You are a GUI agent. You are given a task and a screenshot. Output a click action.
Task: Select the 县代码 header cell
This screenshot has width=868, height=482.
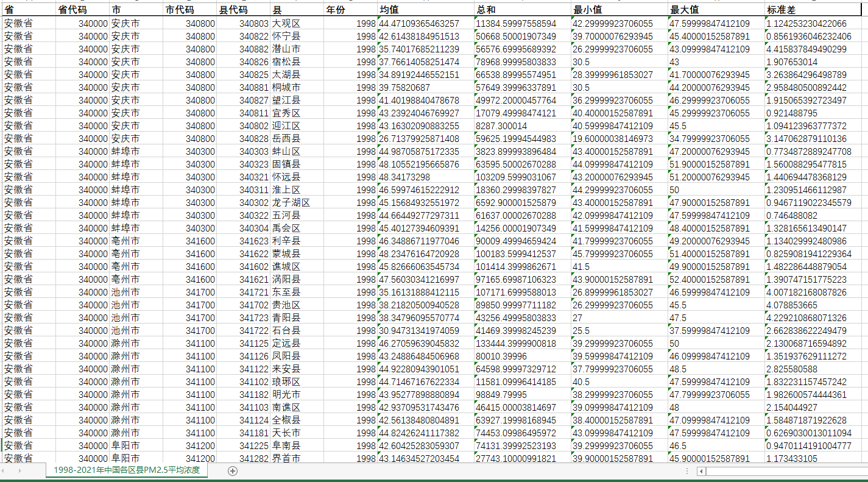pos(244,10)
